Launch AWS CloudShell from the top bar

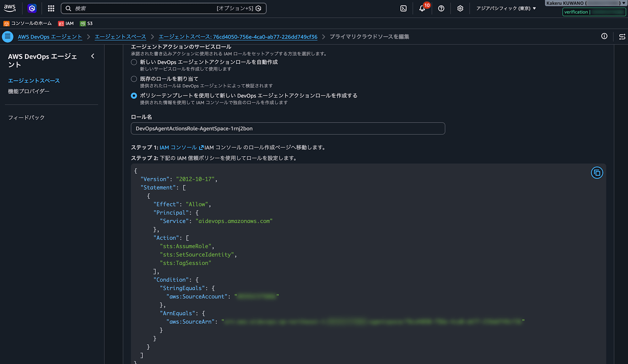403,8
